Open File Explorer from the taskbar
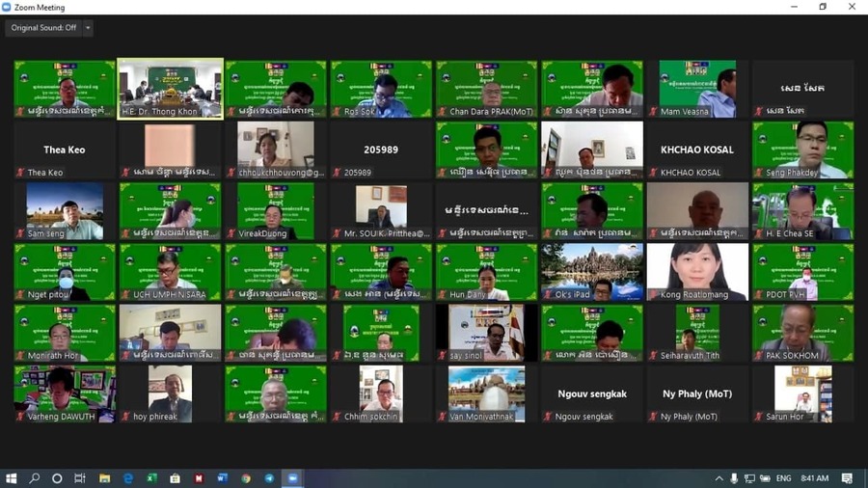The height and width of the screenshot is (488, 868). coord(104,478)
